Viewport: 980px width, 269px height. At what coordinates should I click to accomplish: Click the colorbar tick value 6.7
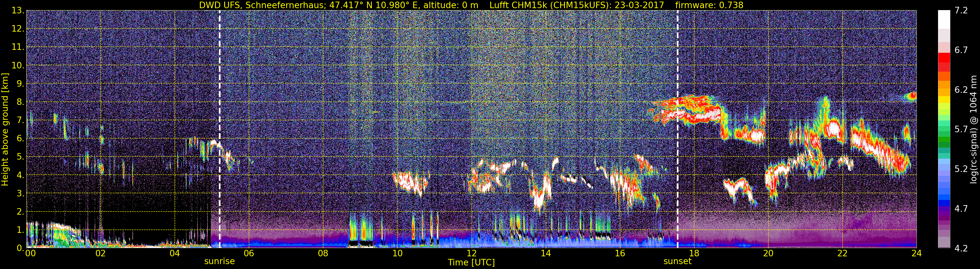click(x=961, y=50)
